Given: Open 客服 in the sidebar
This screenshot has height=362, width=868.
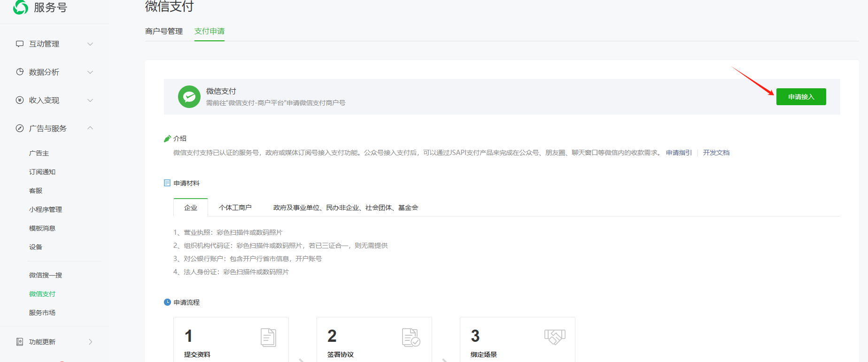Looking at the screenshot, I should pos(36,191).
